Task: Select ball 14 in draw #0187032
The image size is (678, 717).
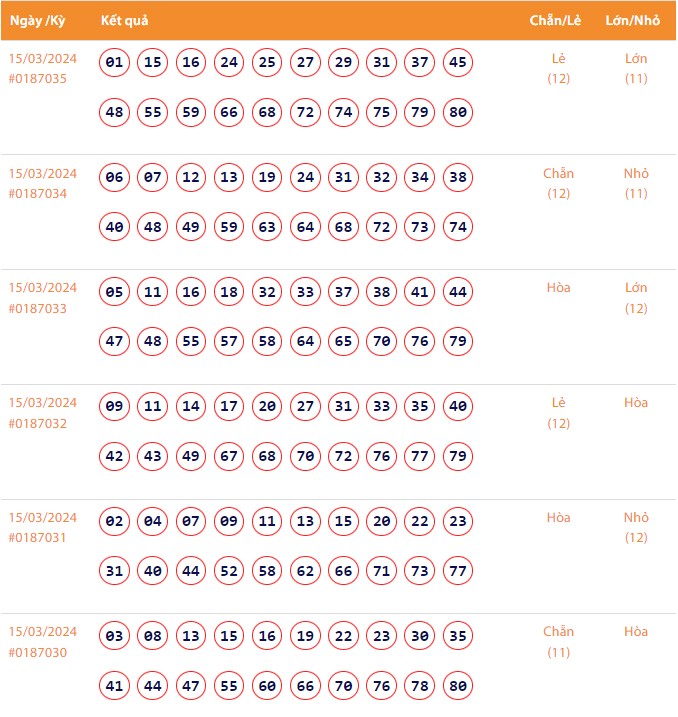Action: click(x=191, y=407)
